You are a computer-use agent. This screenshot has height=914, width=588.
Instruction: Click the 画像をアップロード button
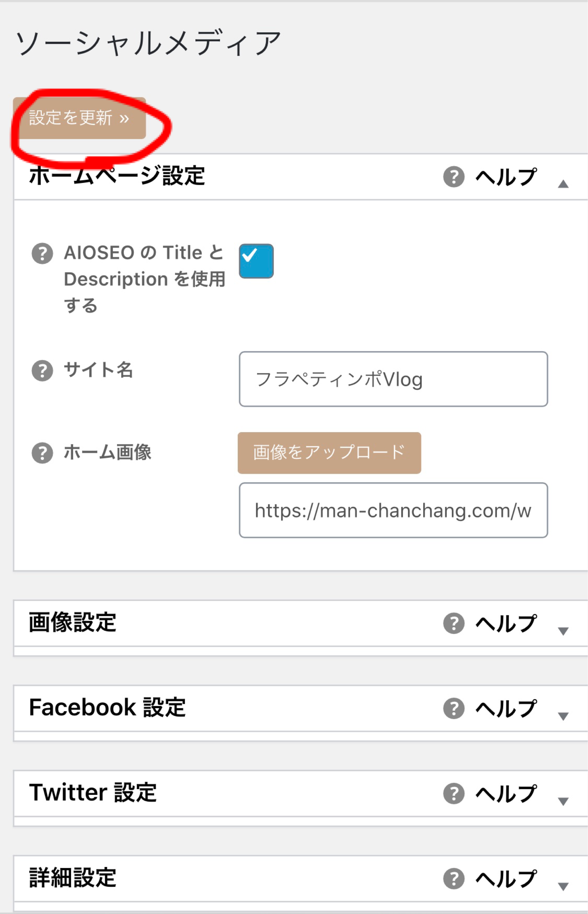click(x=329, y=453)
